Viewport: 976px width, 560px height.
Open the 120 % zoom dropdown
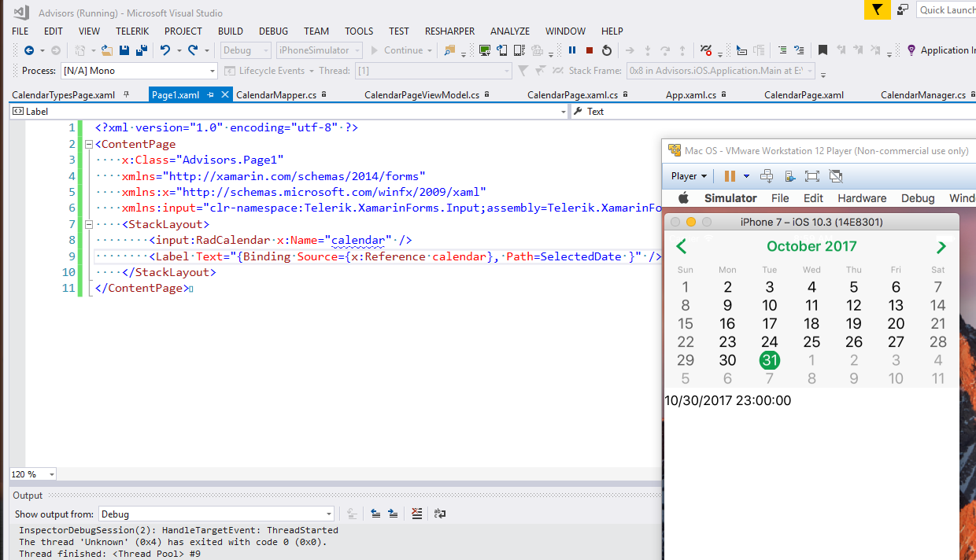point(52,474)
